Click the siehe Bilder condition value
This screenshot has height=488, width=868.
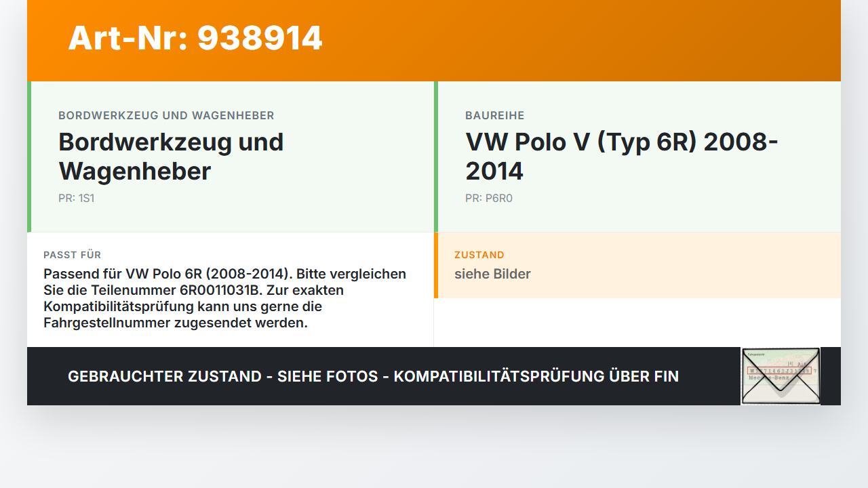pos(492,274)
